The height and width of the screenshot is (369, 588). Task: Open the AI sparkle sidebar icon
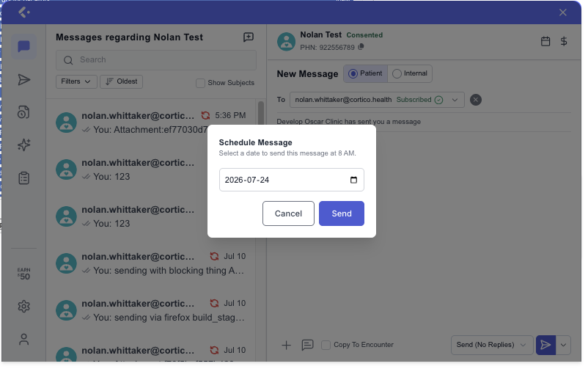tap(23, 145)
